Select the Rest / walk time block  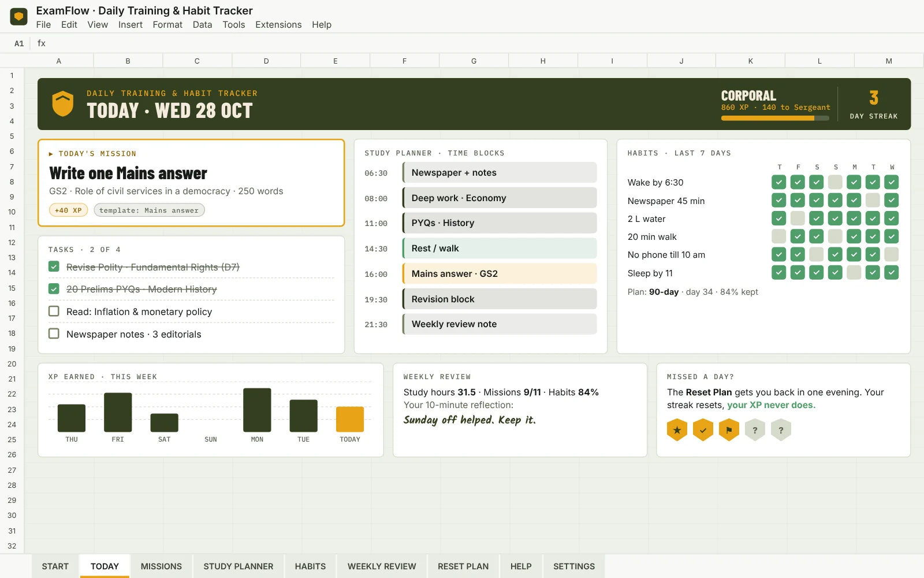tap(500, 248)
